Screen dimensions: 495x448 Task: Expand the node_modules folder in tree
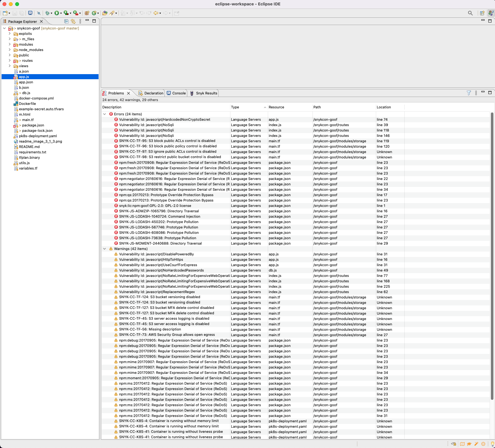tap(10, 50)
